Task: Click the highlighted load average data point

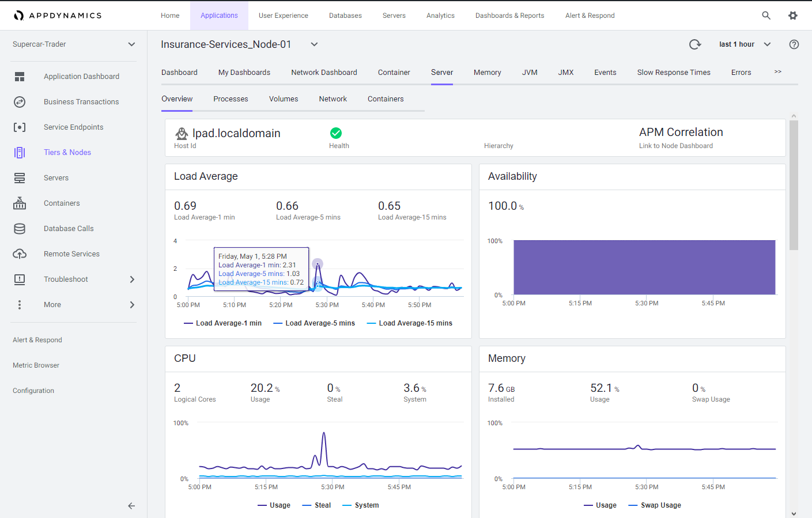Action: pyautogui.click(x=318, y=264)
